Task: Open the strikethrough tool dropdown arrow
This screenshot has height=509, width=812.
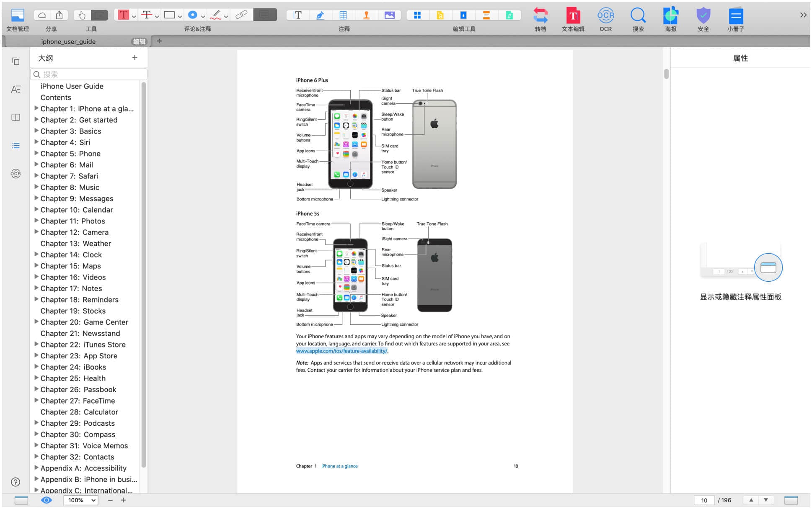Action: point(157,17)
